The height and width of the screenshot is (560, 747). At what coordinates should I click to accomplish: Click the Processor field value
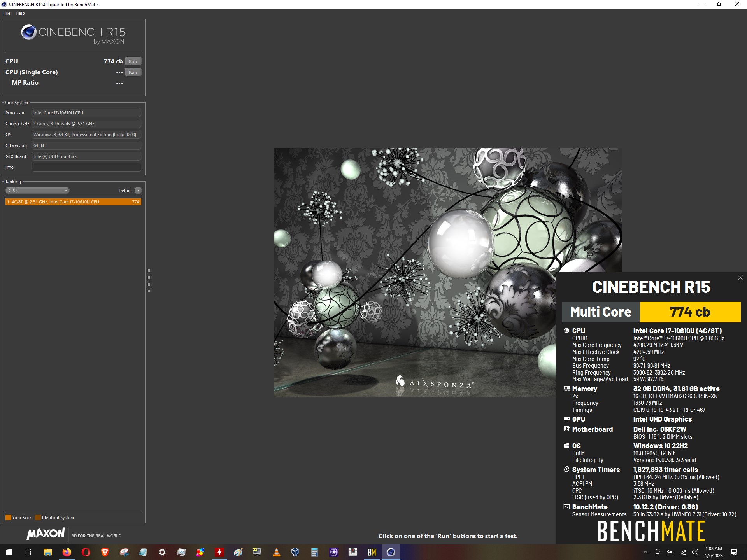click(86, 113)
